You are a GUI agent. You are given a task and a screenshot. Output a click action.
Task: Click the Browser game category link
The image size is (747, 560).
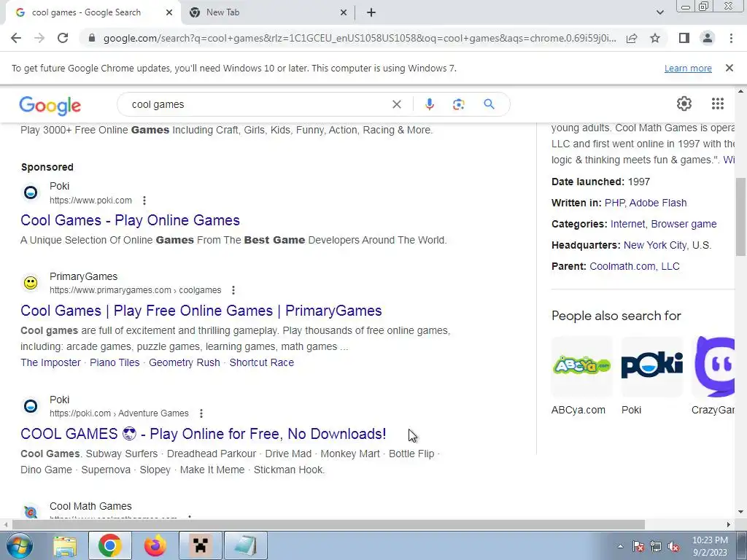pyautogui.click(x=684, y=224)
